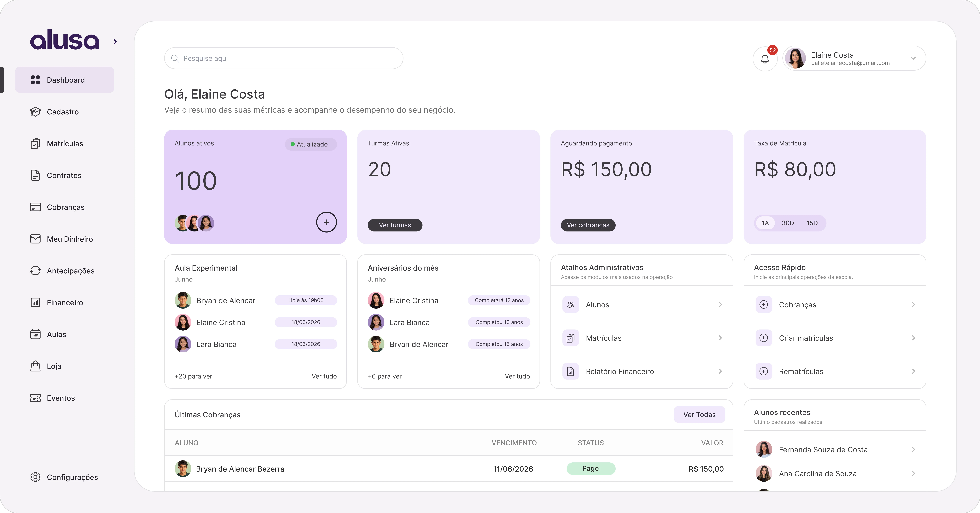Click the Completou 15 anos tag

click(499, 344)
